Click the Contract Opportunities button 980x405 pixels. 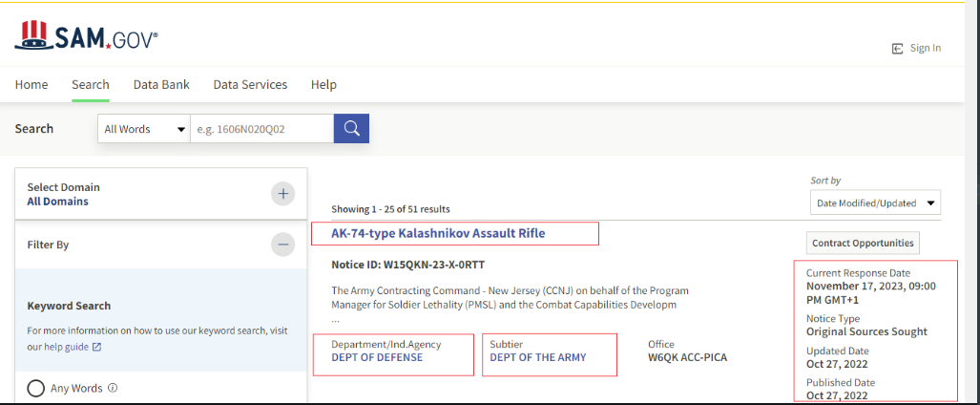coord(864,243)
